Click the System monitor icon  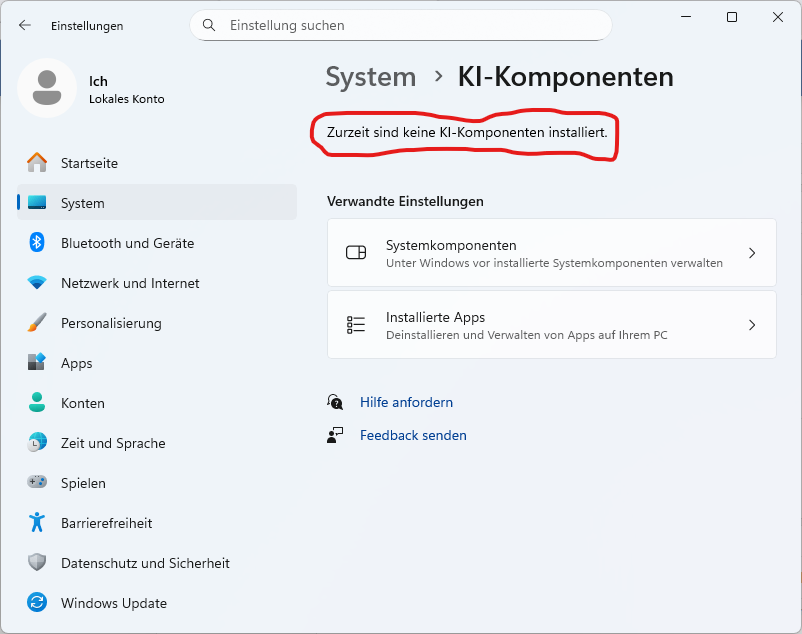tap(37, 202)
